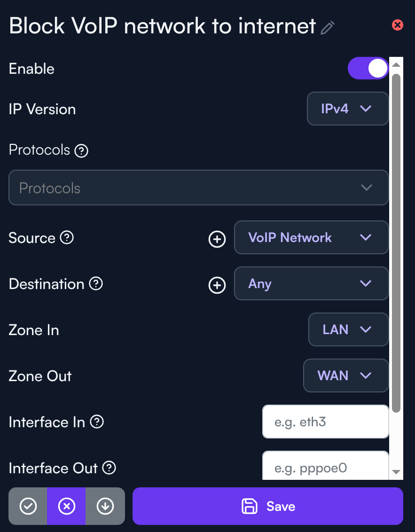Select the down-arrow drop action button
This screenshot has width=415, height=532.
pos(105,506)
